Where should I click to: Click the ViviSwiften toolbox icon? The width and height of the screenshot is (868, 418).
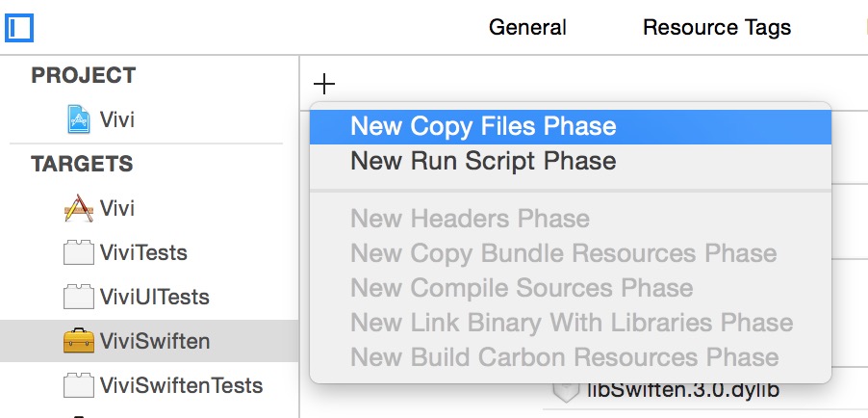78,341
